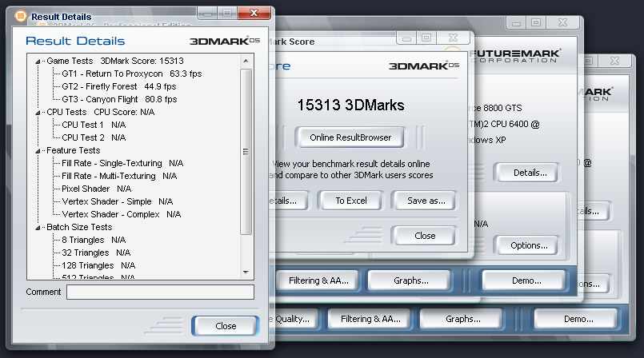Viewport: 644px width, 358px height.
Task: Export results with To Excel button
Action: coord(350,201)
